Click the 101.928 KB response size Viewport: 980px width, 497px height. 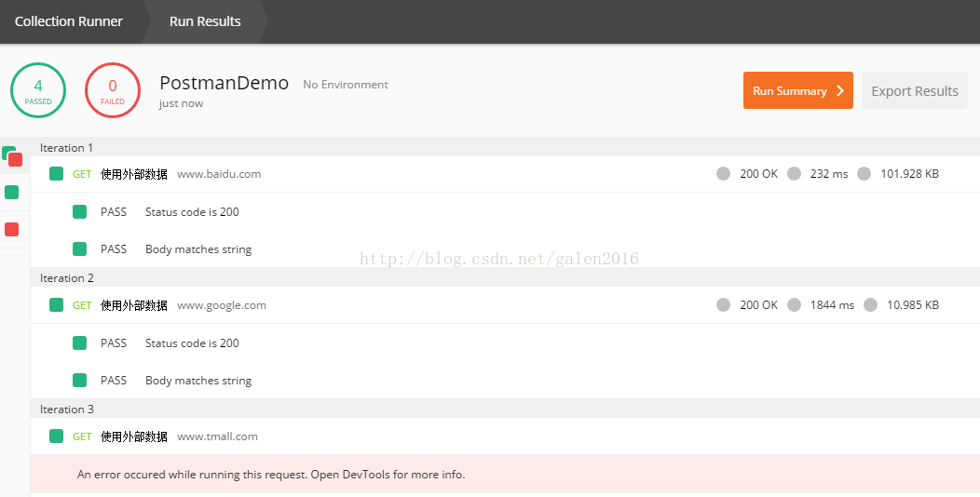(x=909, y=173)
